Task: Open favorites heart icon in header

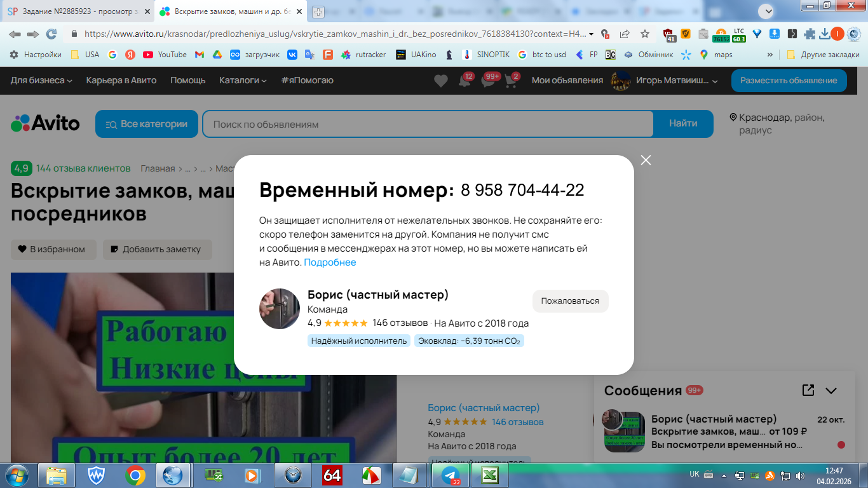Action: tap(440, 81)
